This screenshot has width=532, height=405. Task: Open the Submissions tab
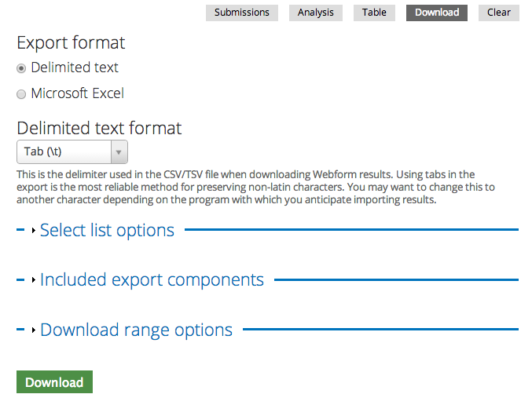pyautogui.click(x=241, y=13)
